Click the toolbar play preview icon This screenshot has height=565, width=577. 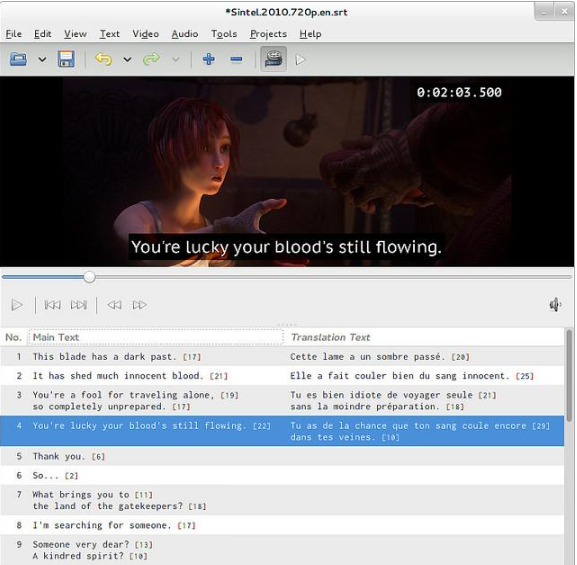point(301,59)
